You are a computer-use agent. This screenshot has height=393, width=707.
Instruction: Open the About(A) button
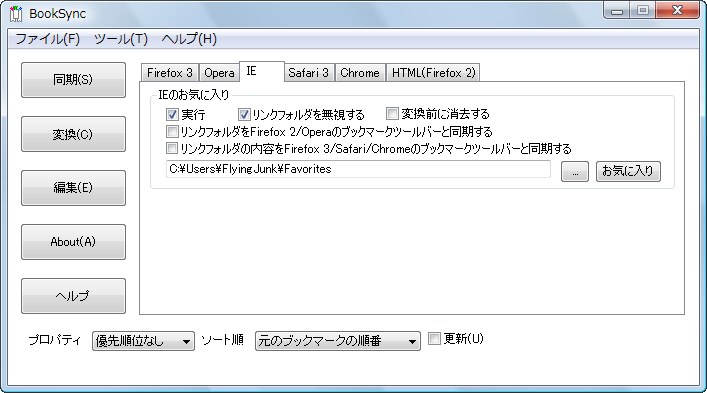(x=73, y=242)
